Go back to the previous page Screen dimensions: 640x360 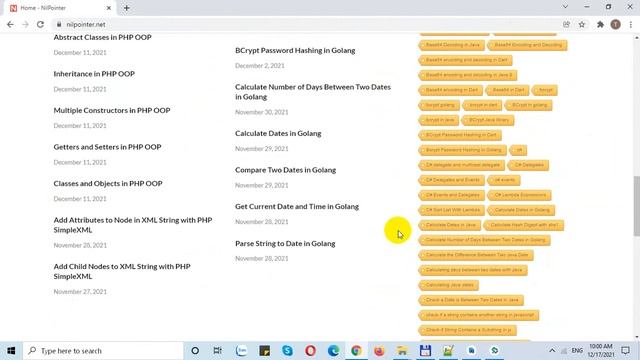tap(10, 24)
